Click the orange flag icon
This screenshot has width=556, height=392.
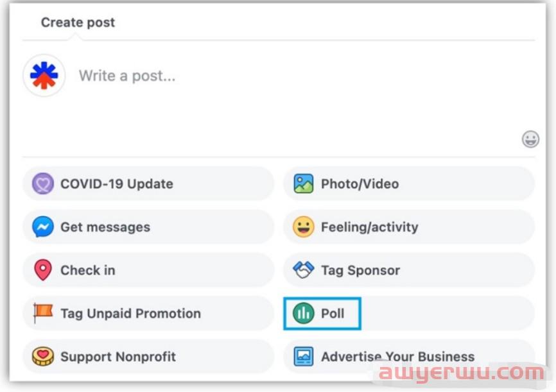(43, 313)
